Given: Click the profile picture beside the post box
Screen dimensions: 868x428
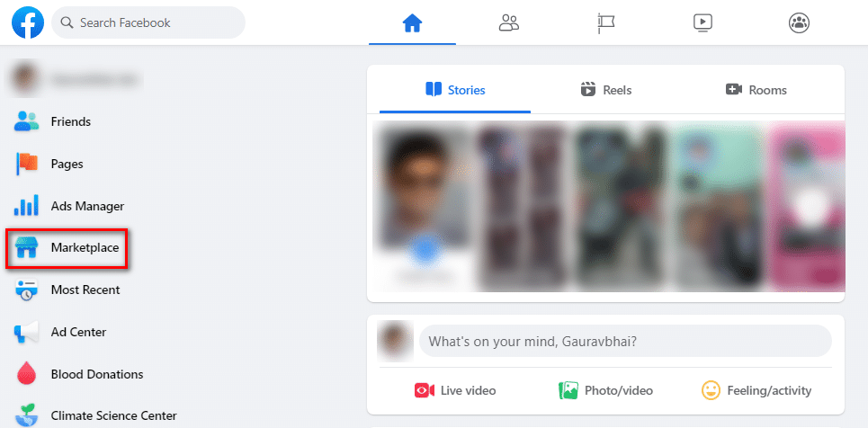Looking at the screenshot, I should tap(395, 341).
